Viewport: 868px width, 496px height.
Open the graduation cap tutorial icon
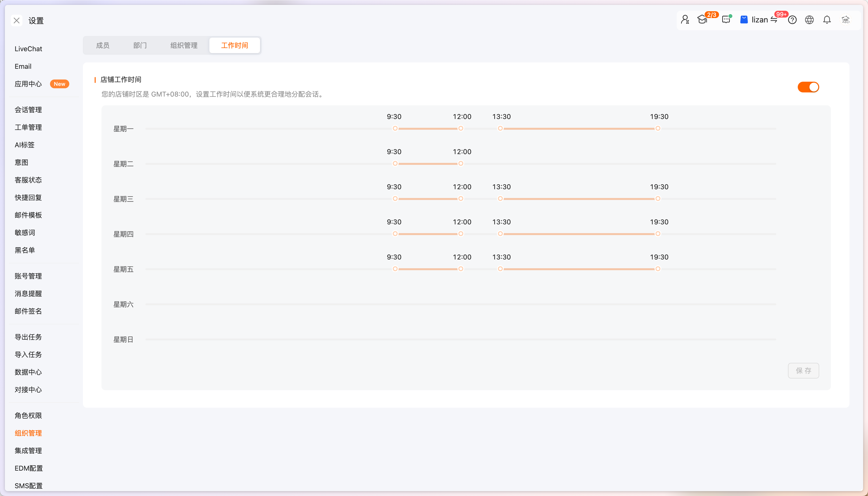tap(702, 20)
